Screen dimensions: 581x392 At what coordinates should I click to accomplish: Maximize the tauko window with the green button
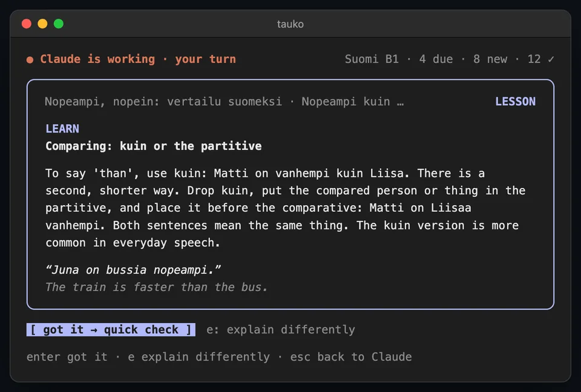coord(59,24)
